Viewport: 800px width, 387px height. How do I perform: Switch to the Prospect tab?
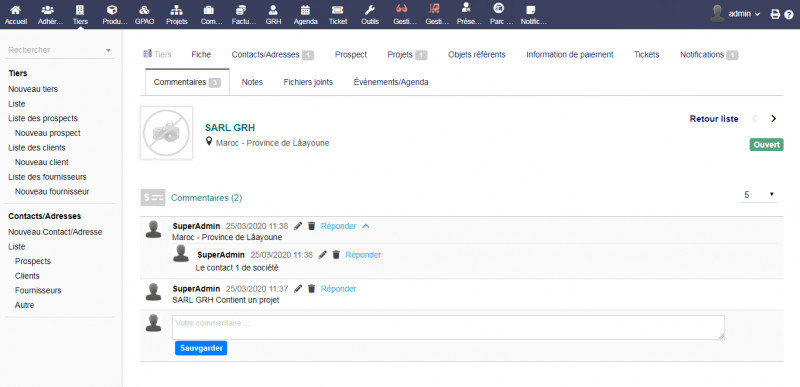351,55
